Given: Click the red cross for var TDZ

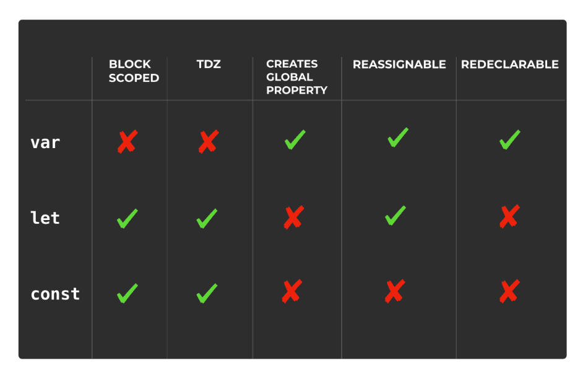Looking at the screenshot, I should point(208,142).
